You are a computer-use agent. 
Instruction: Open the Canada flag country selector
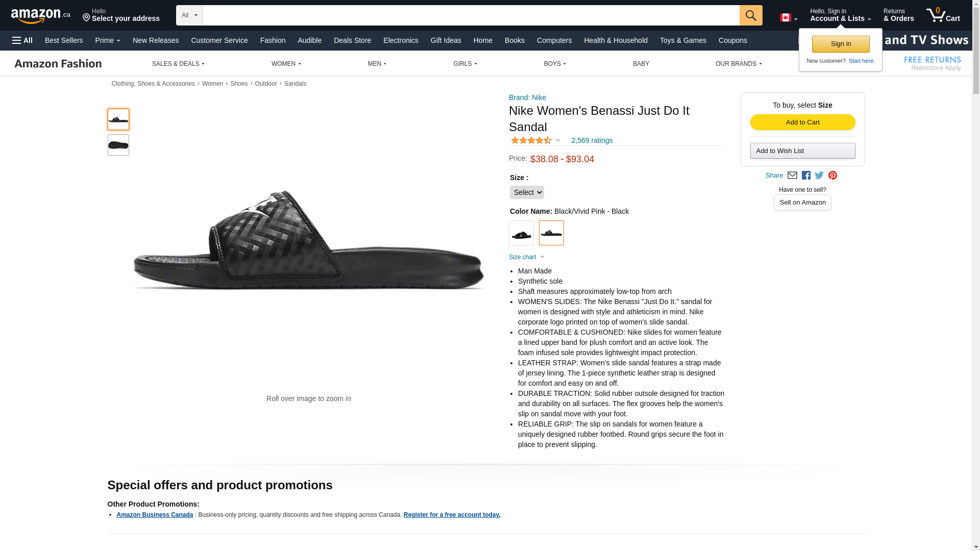click(788, 18)
